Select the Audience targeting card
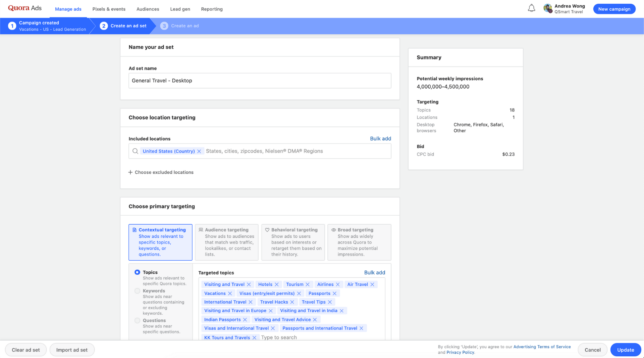Image resolution: width=644 pixels, height=358 pixels. [226, 242]
